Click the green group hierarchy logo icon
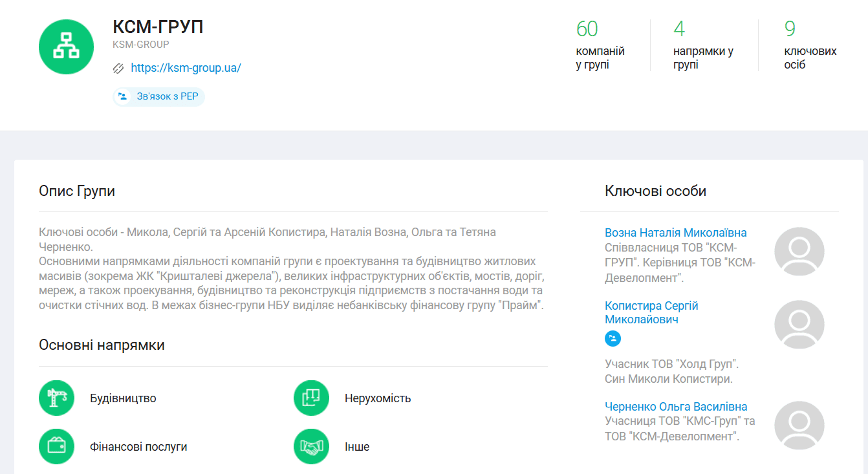The width and height of the screenshot is (868, 474). 66,47
